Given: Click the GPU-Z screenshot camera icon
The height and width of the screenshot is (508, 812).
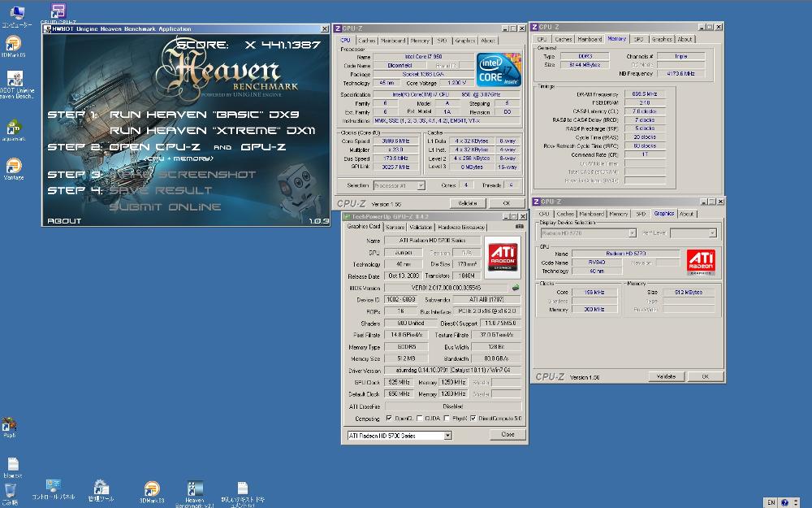Looking at the screenshot, I should coord(520,227).
